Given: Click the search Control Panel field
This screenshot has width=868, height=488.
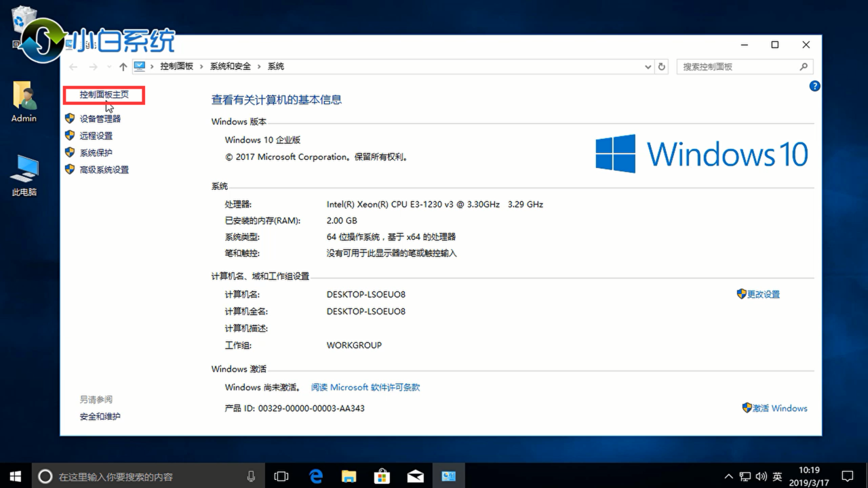Looking at the screenshot, I should click(x=744, y=66).
